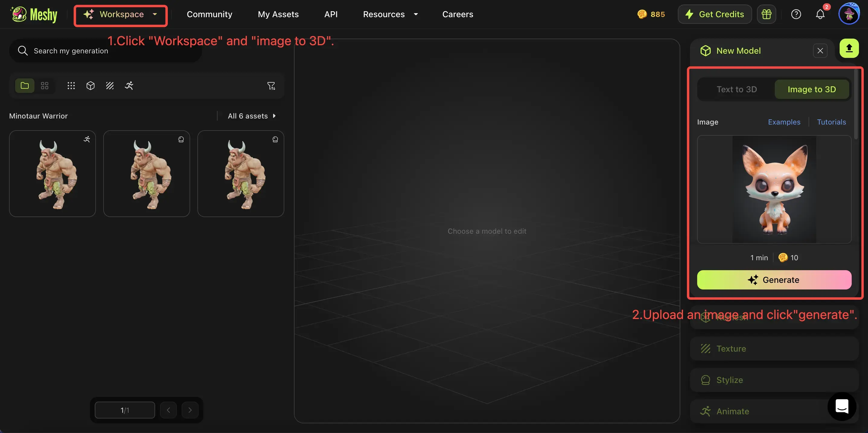
Task: Filter assets by animations using the runner icon
Action: (129, 86)
